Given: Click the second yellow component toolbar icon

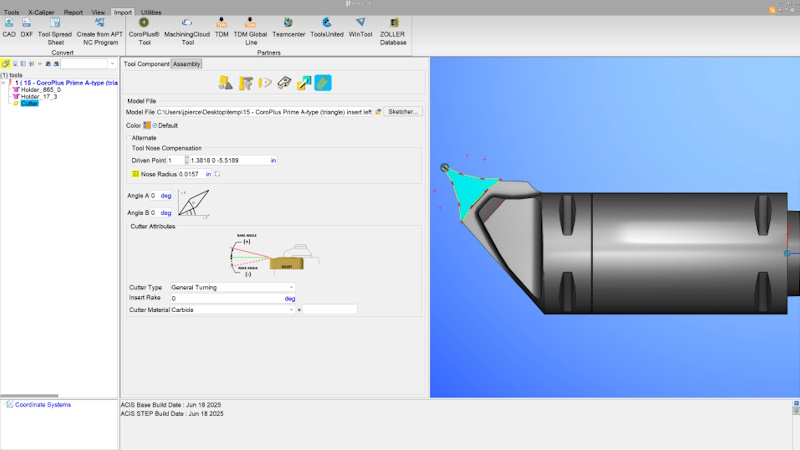Looking at the screenshot, I should click(x=246, y=83).
